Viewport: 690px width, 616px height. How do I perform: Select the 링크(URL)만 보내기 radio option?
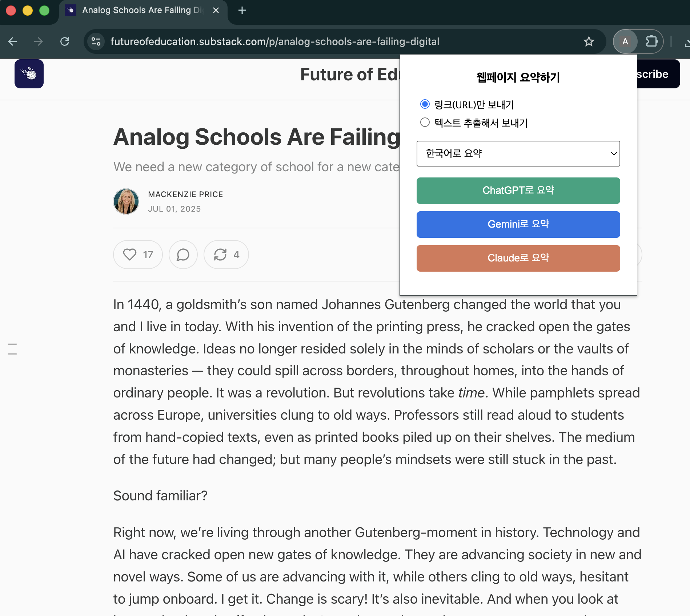pyautogui.click(x=425, y=104)
